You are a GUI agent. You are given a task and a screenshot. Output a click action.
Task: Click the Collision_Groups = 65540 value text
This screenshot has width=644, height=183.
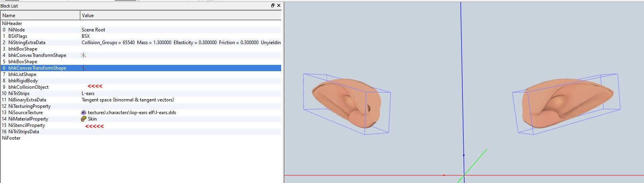point(108,43)
